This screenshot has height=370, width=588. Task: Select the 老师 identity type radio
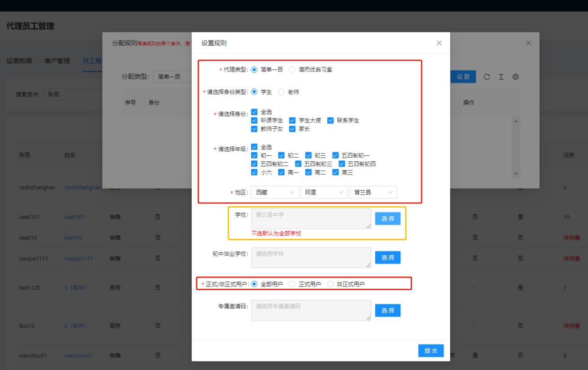281,92
